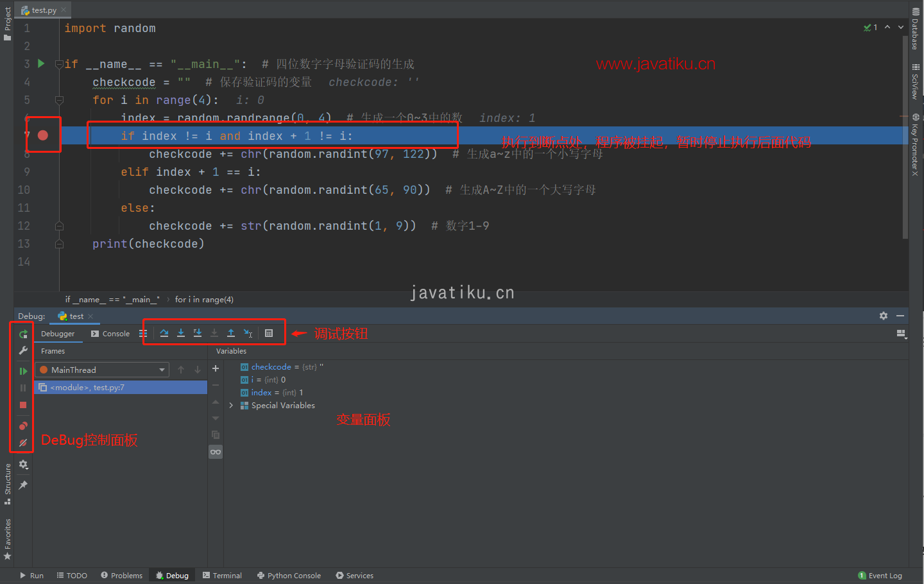
Task: Resume program execution
Action: coord(23,371)
